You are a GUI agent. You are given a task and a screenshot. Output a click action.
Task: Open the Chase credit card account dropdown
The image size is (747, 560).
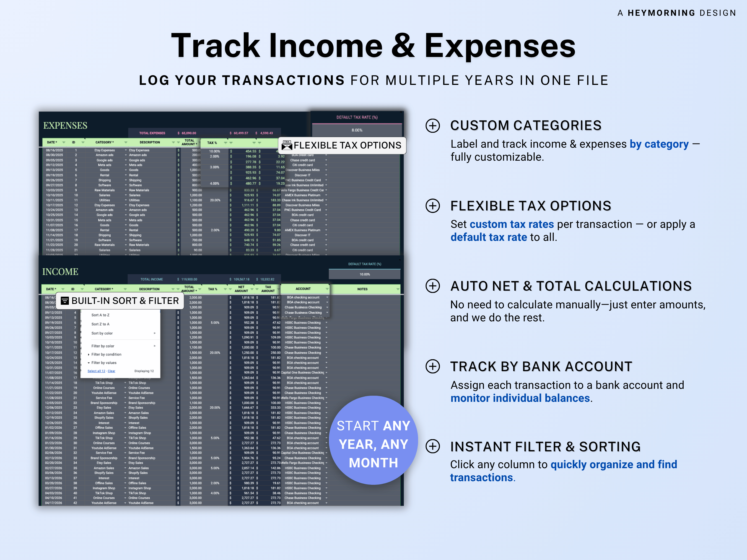[x=326, y=160]
